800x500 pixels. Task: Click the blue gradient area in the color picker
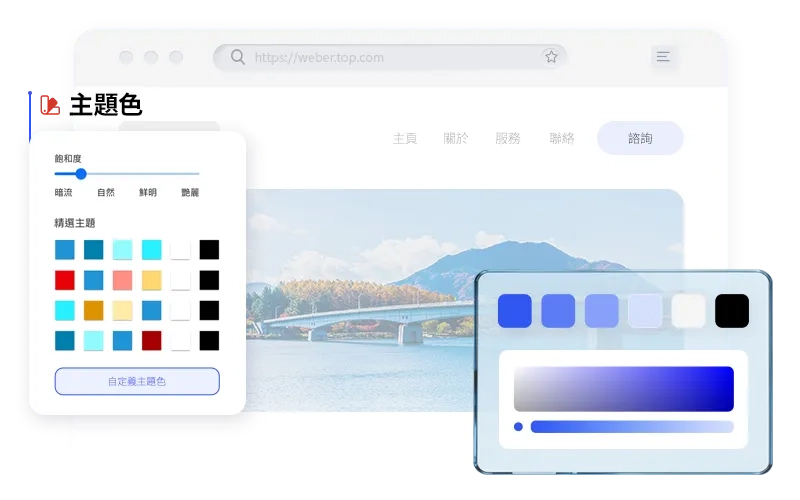[x=623, y=389]
